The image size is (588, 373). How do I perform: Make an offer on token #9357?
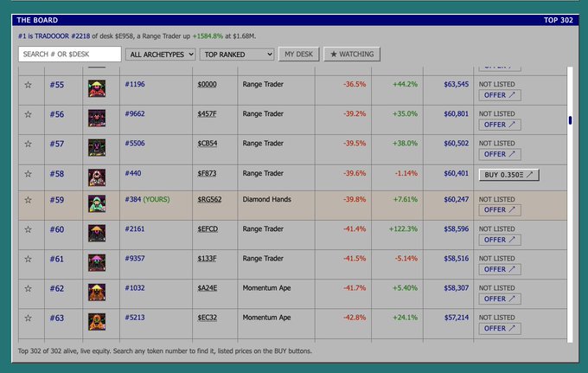click(500, 269)
